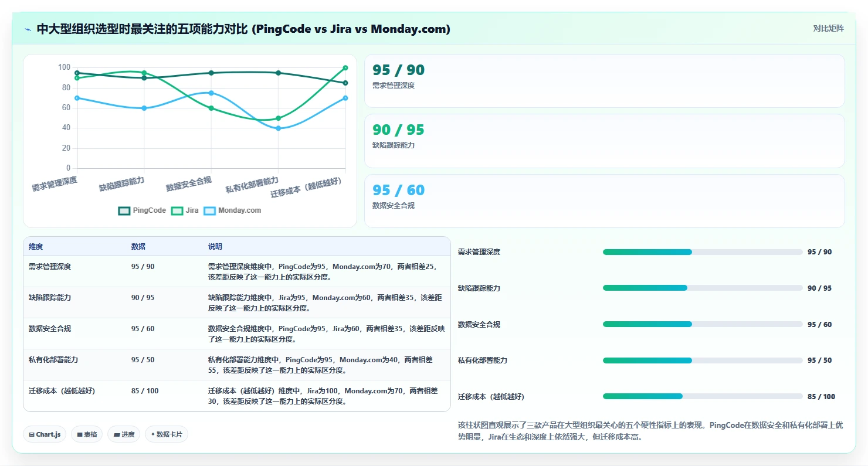
Task: Select the Chart.js chip
Action: 45,434
